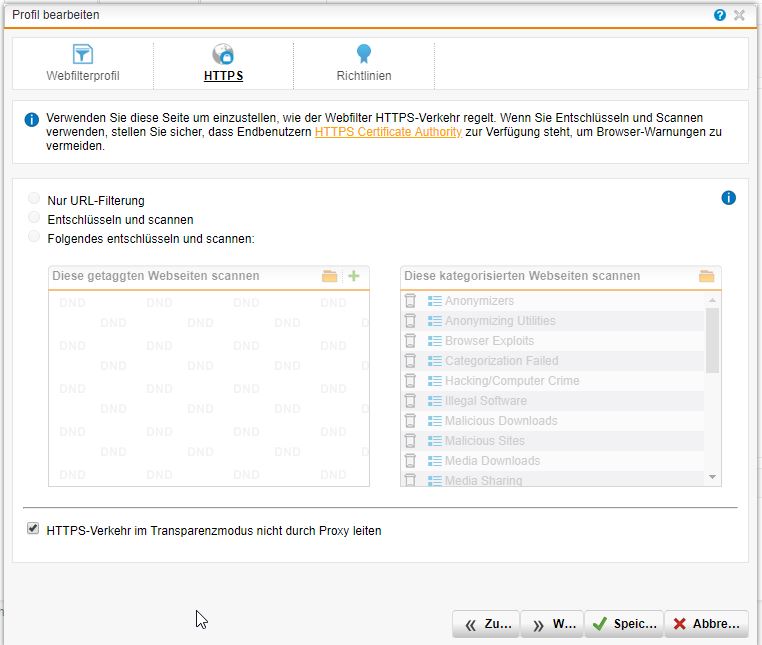
Task: Delete Hacking/Computer Crime via trash icon
Action: [410, 381]
